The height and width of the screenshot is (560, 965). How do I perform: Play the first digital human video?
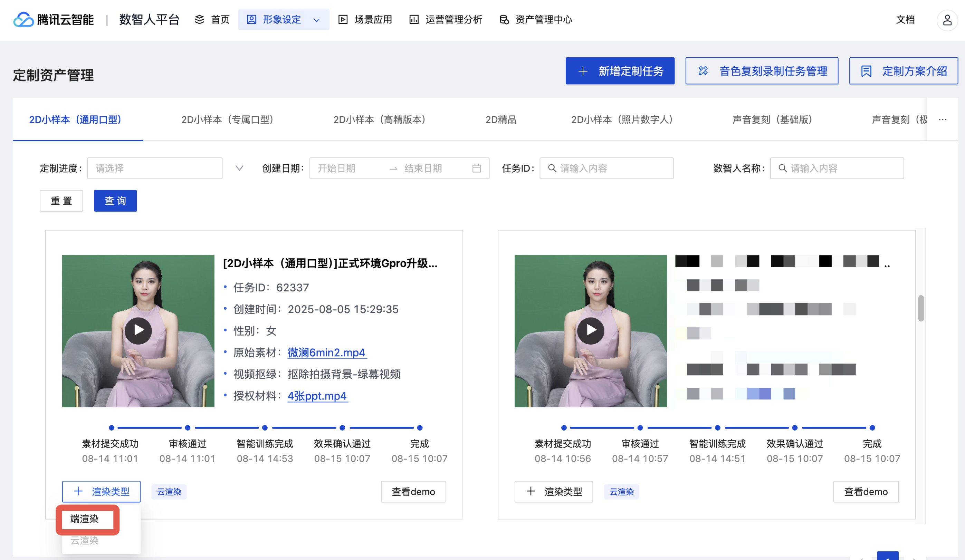click(x=138, y=330)
